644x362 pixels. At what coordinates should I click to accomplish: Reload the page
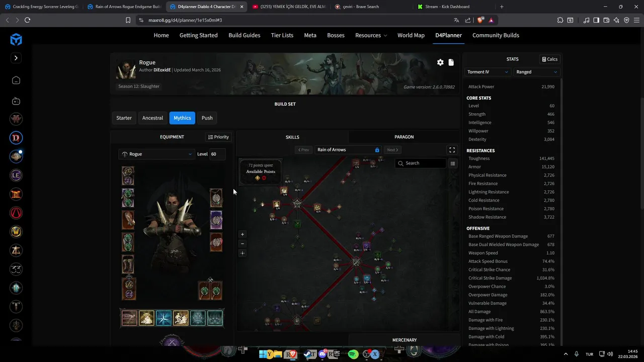pyautogui.click(x=27, y=20)
